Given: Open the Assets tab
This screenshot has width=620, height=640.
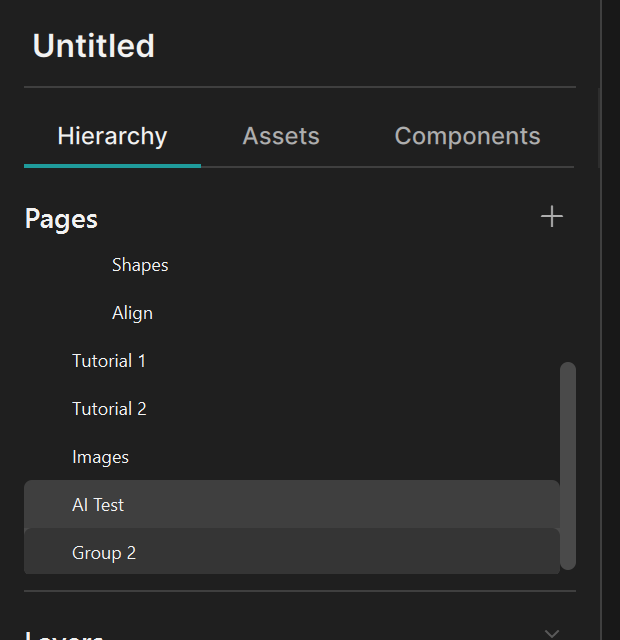Looking at the screenshot, I should pos(281,136).
